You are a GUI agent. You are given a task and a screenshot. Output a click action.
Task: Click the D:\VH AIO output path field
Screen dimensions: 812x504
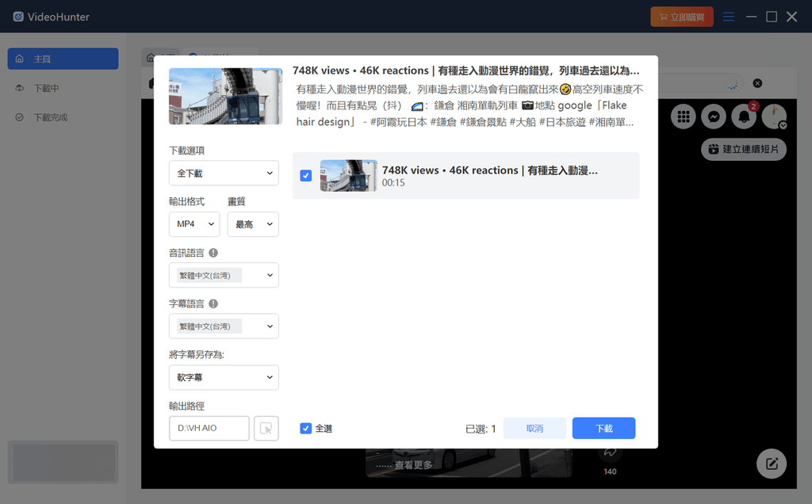tap(209, 428)
